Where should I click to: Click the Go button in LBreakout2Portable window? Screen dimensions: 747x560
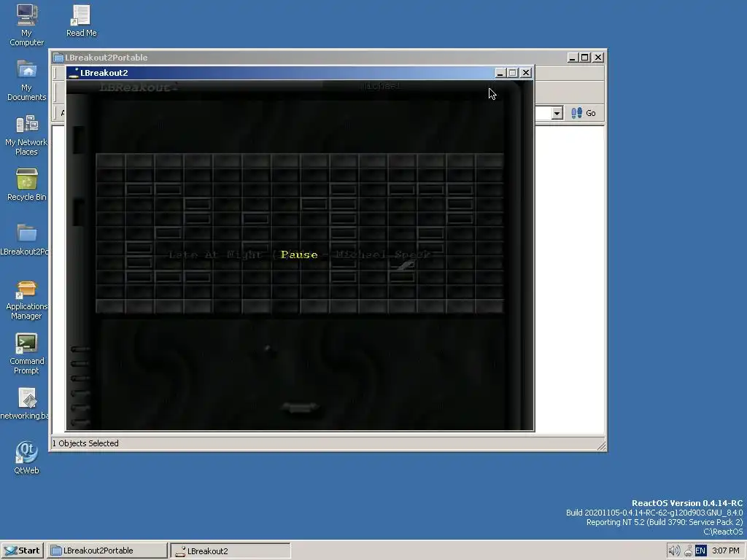tap(584, 113)
